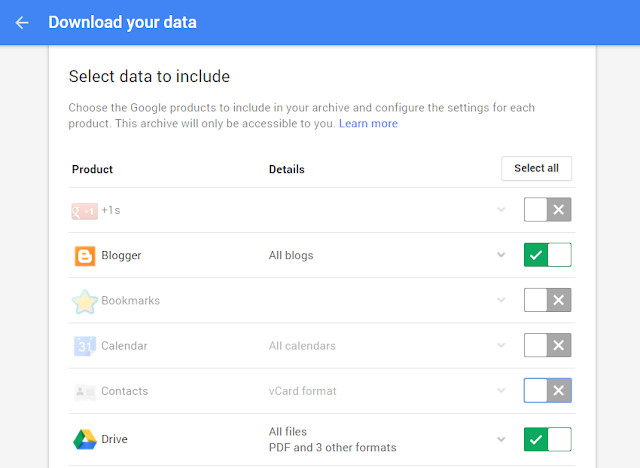
Task: Click the back arrow in header
Action: click(x=22, y=22)
